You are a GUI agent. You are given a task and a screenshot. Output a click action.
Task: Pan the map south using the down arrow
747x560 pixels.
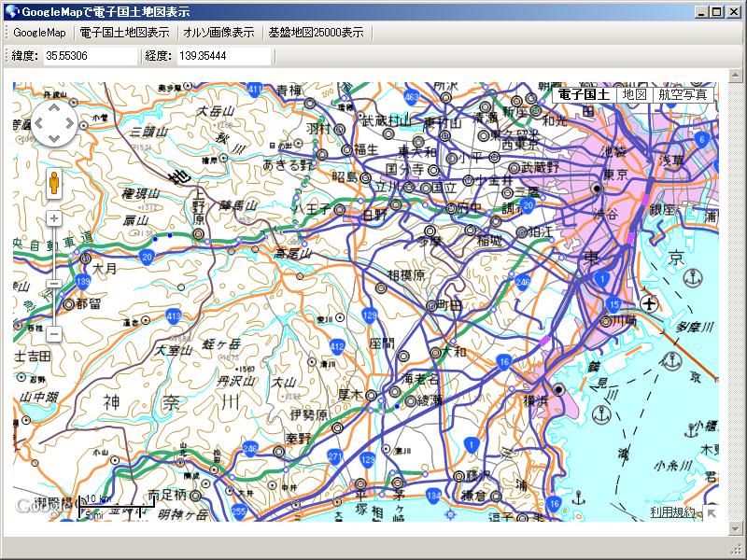(x=53, y=139)
